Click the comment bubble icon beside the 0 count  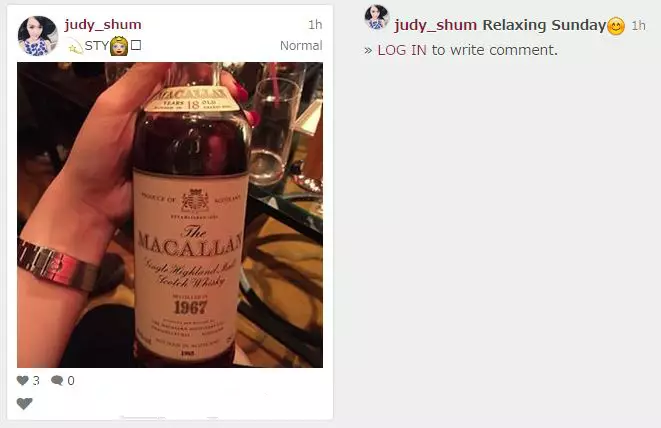[x=57, y=380]
